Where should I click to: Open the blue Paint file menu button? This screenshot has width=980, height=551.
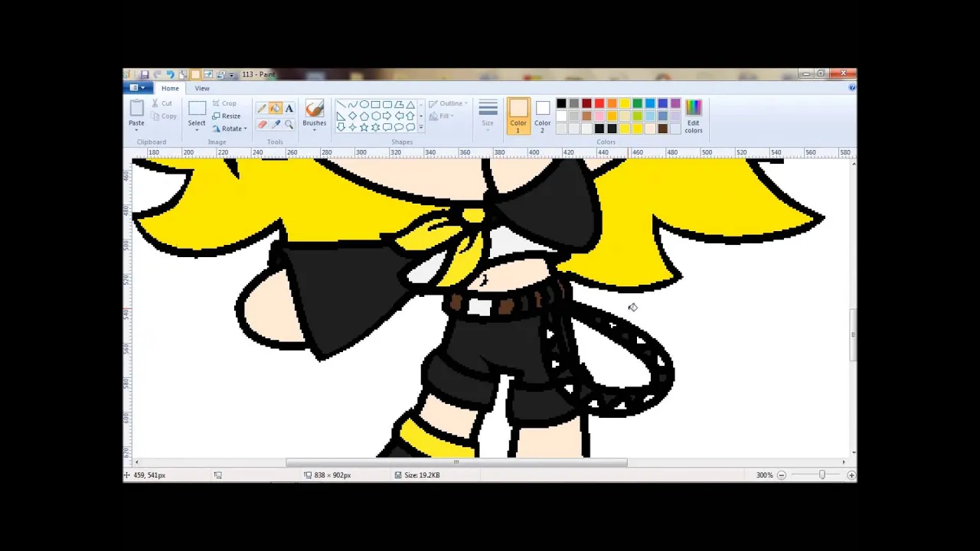tap(138, 88)
